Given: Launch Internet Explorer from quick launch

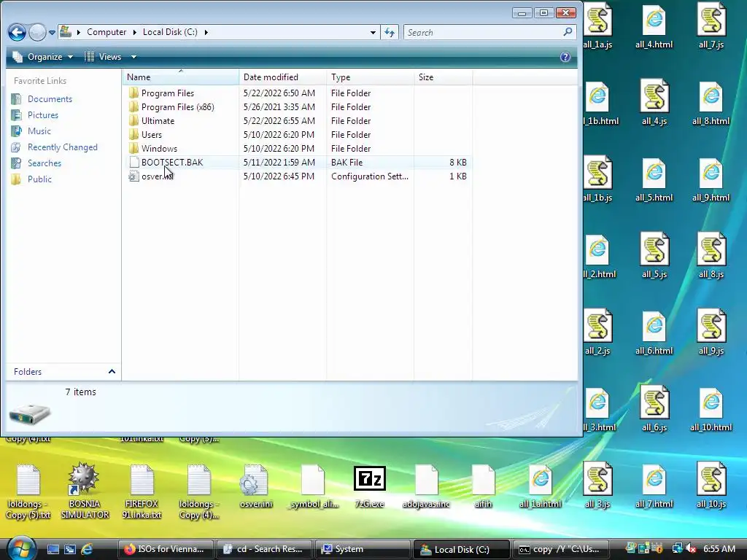Looking at the screenshot, I should click(x=88, y=549).
